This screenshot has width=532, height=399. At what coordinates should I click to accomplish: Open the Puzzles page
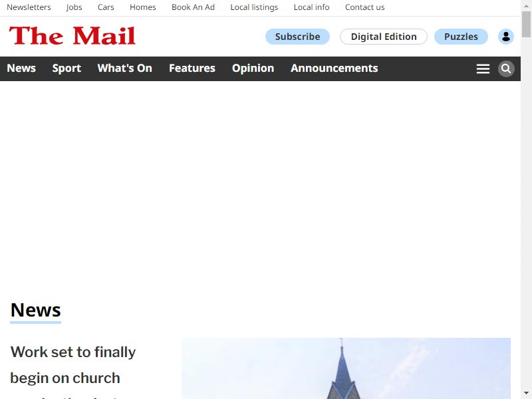(x=461, y=37)
